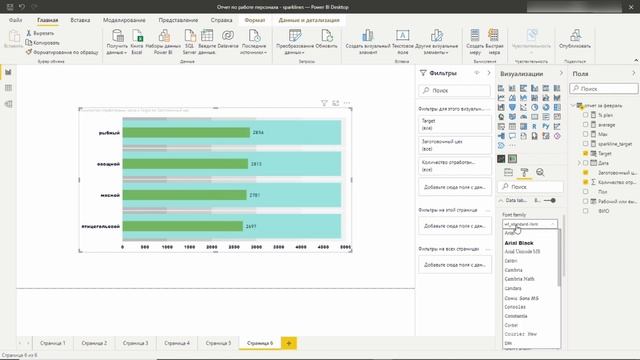Open Get Data (Получить данные) ribbon button
The height and width of the screenshot is (360, 640).
117,42
